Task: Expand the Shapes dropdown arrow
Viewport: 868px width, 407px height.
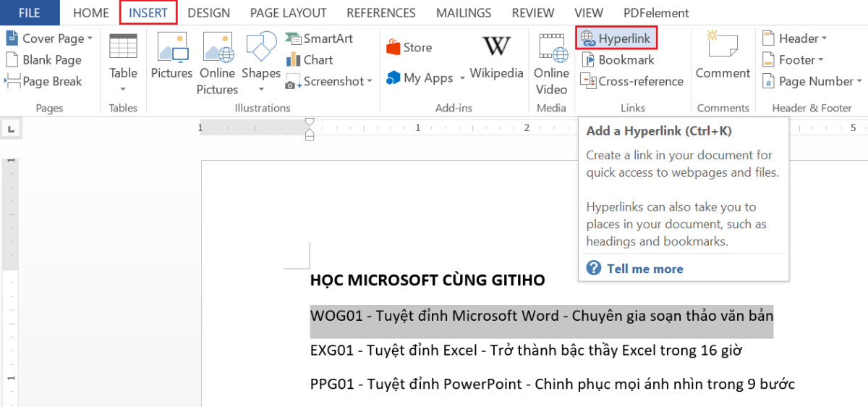Action: click(261, 89)
